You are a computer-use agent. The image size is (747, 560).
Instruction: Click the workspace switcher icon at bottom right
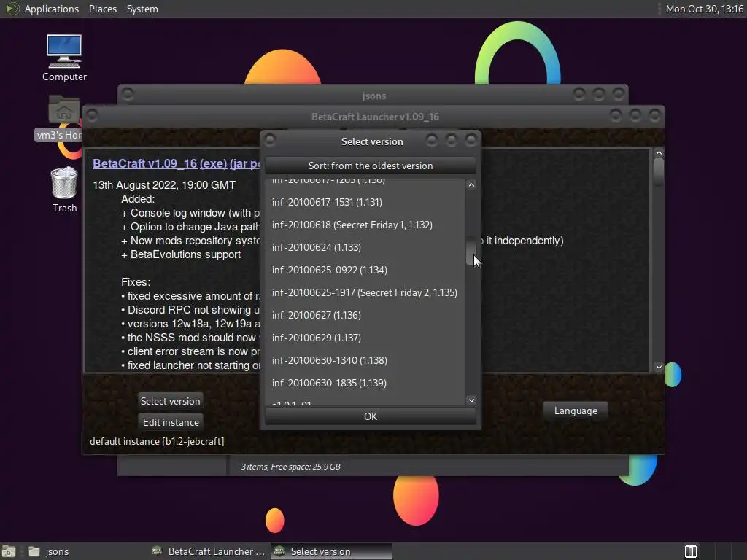[690, 551]
